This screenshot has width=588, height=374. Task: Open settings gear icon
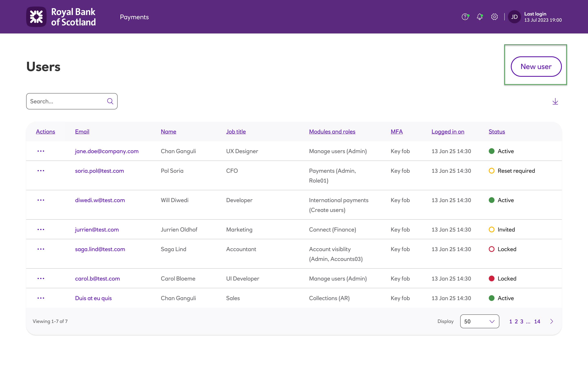tap(494, 17)
